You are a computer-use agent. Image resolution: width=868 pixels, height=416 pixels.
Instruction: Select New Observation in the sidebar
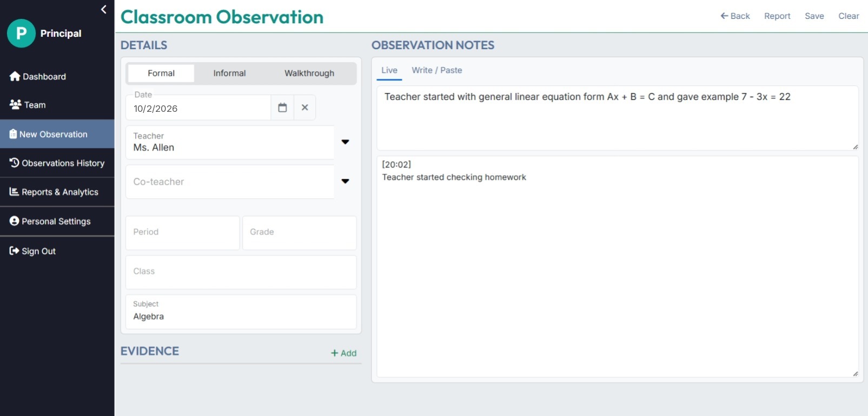57,134
